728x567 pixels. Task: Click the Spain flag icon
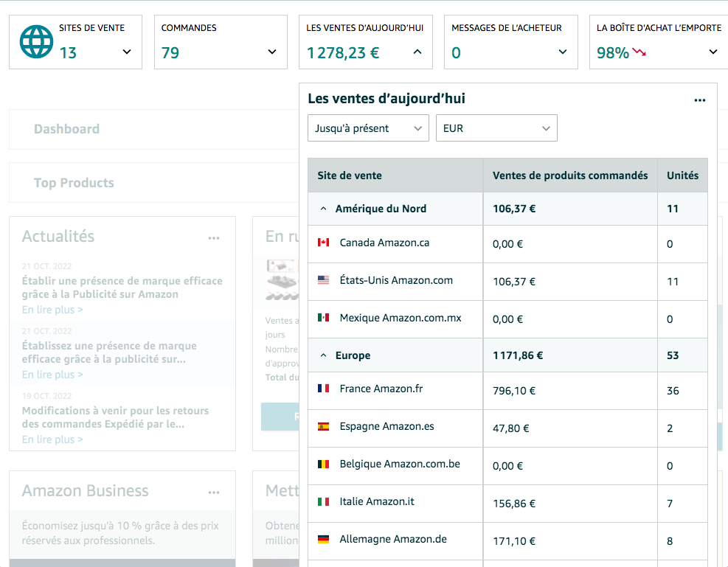click(x=324, y=426)
